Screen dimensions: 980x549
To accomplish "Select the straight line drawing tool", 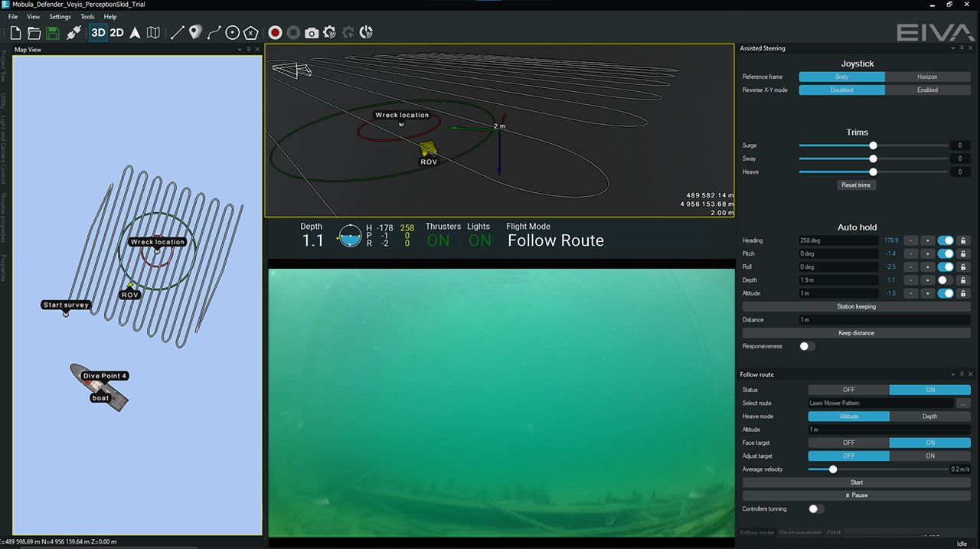I will [x=177, y=33].
